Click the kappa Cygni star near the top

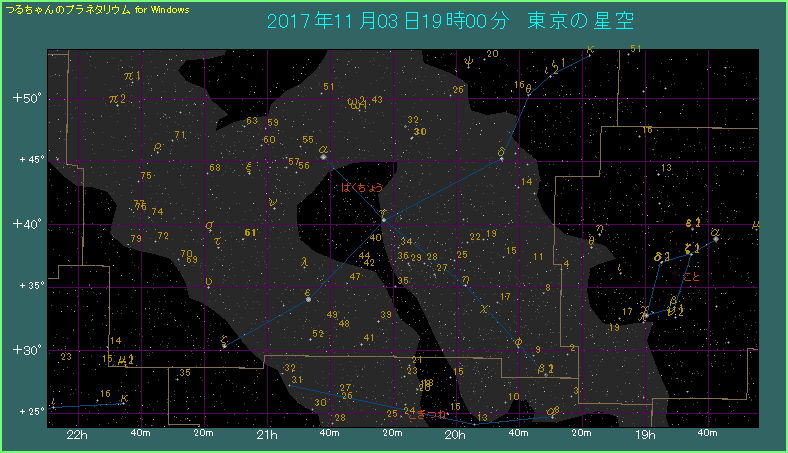[590, 55]
